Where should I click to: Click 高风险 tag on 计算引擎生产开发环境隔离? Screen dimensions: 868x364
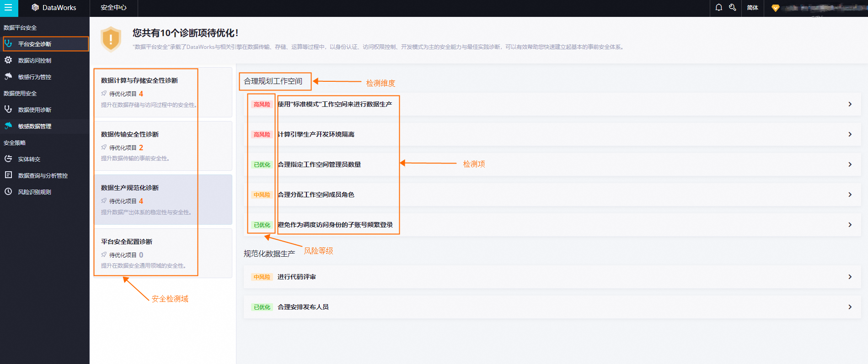(x=262, y=134)
